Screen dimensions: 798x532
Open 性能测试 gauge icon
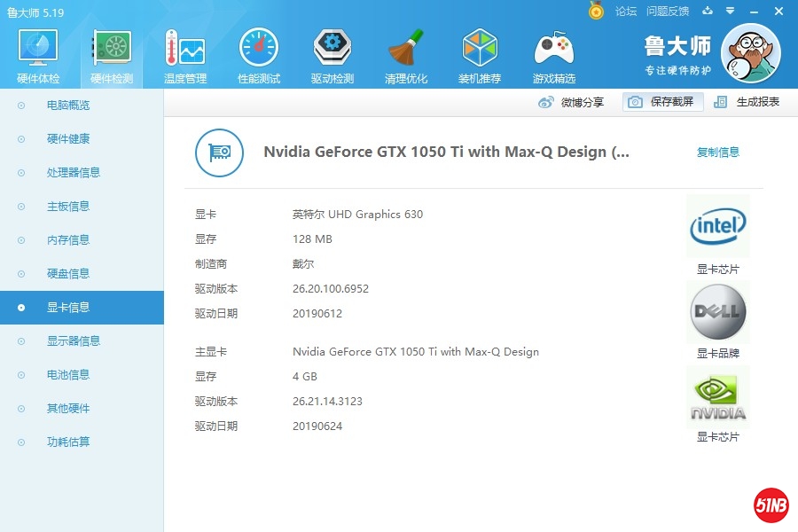(259, 49)
